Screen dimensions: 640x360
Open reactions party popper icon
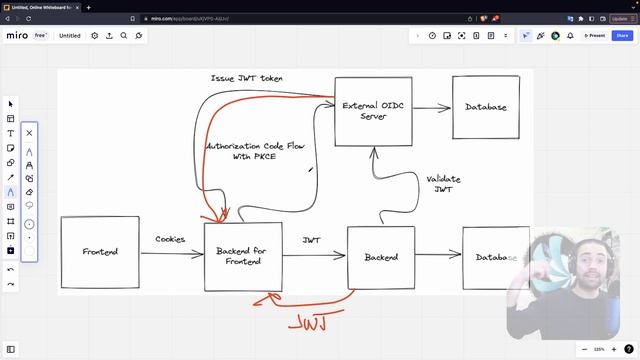tap(540, 36)
